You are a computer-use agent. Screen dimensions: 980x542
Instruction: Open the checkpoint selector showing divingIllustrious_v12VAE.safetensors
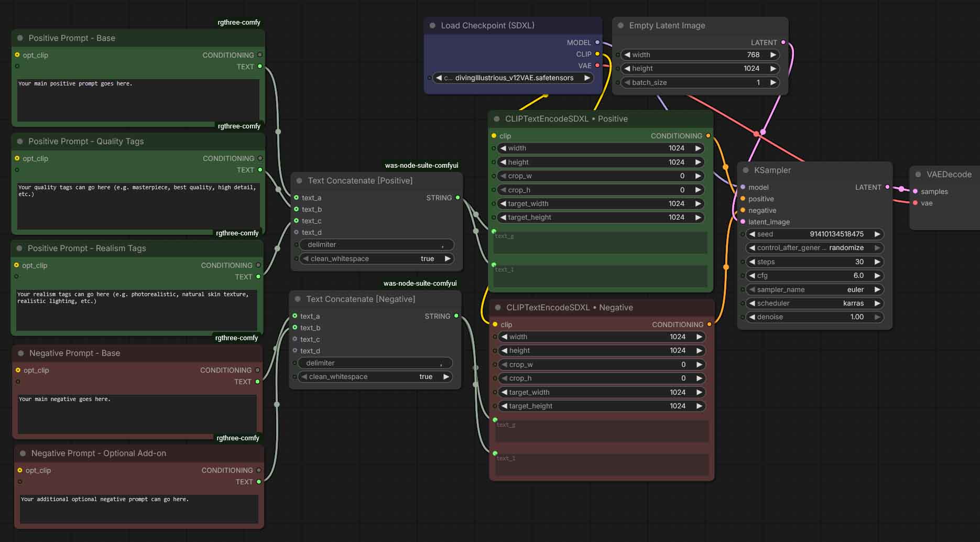pyautogui.click(x=513, y=78)
